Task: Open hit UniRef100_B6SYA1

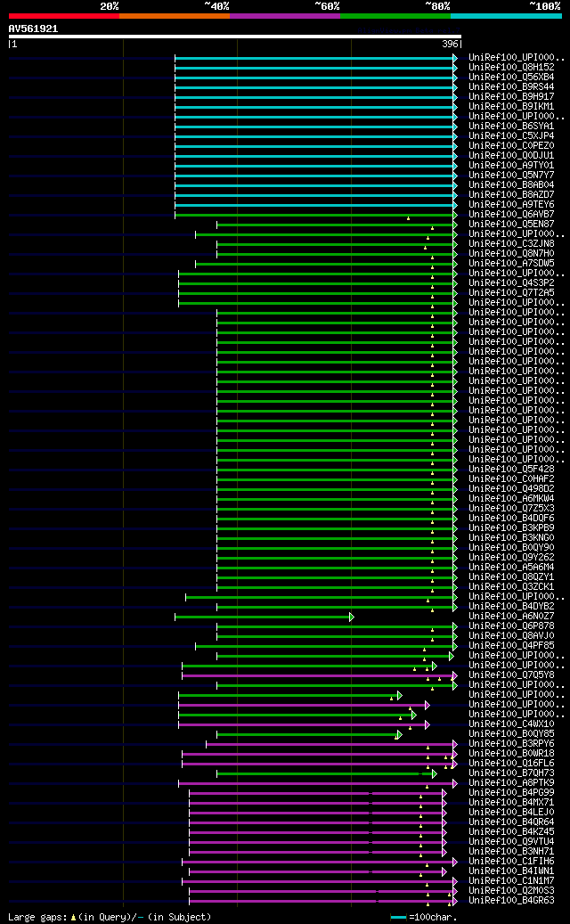Action: [511, 127]
